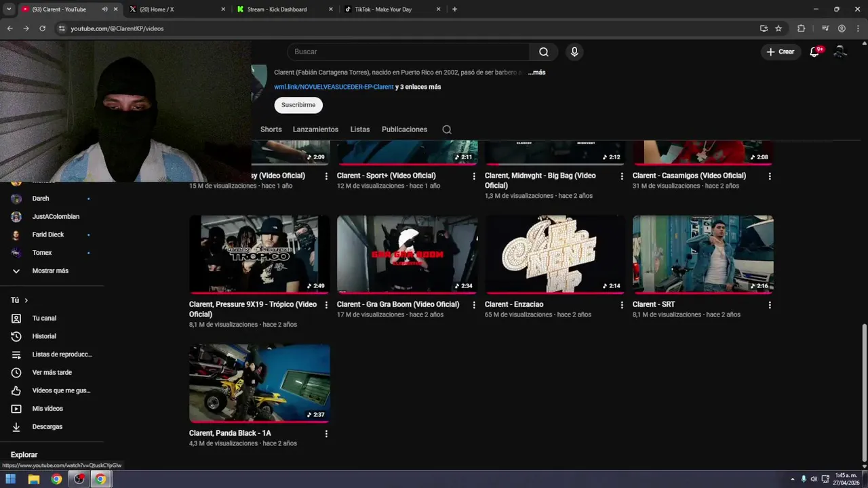Open the Enzaciao video thumbnail

tap(555, 254)
